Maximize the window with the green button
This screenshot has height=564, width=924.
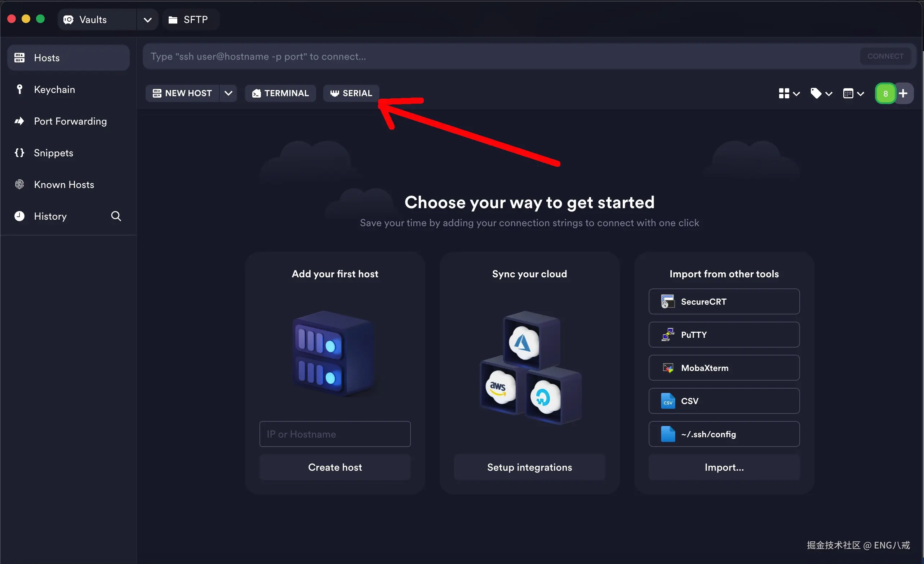pos(40,19)
